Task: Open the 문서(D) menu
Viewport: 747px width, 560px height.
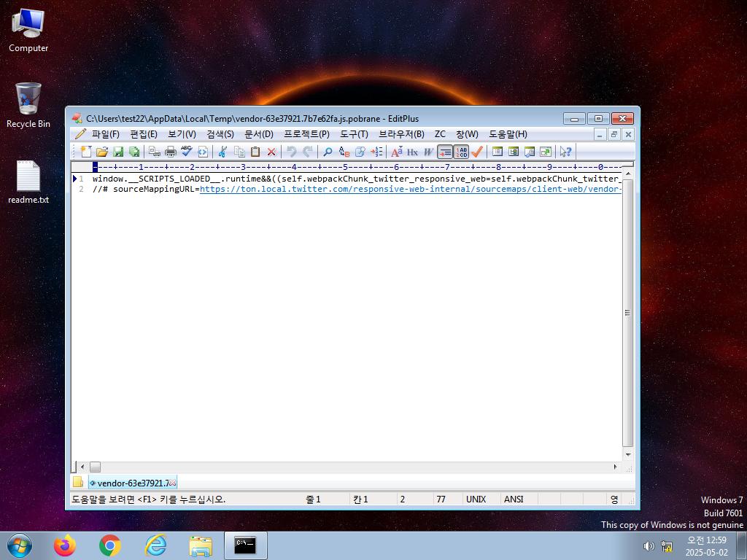Action: (259, 134)
